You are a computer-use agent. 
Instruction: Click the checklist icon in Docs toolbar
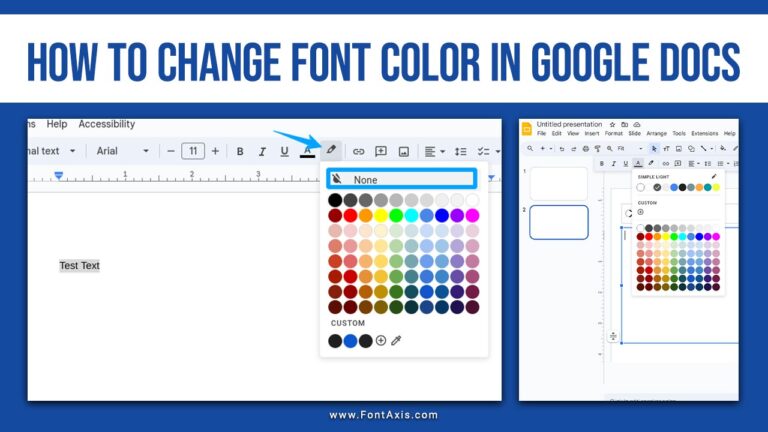pyautogui.click(x=483, y=151)
